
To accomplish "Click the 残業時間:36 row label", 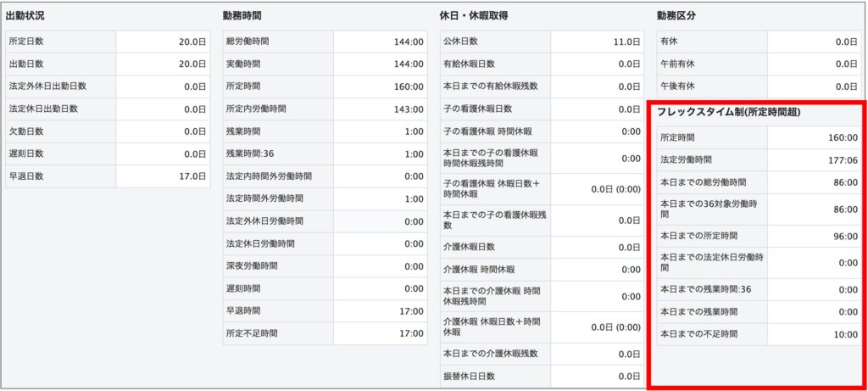I will (x=253, y=154).
